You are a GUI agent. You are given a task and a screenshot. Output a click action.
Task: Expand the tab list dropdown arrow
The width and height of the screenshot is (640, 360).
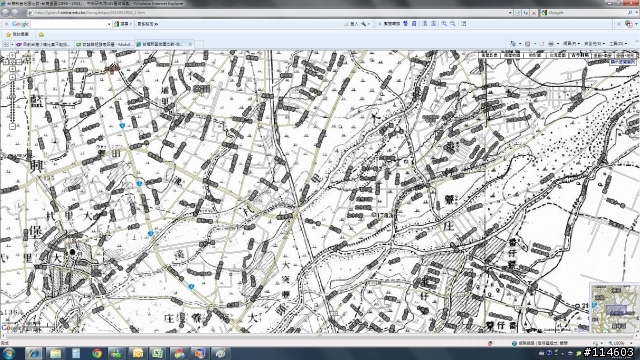point(12,44)
